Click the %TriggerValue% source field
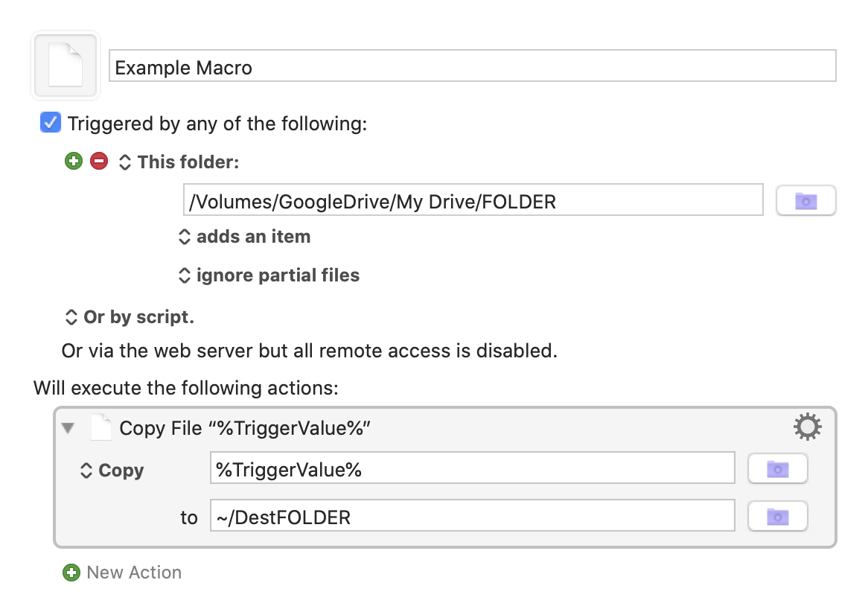This screenshot has width=868, height=612. point(472,470)
